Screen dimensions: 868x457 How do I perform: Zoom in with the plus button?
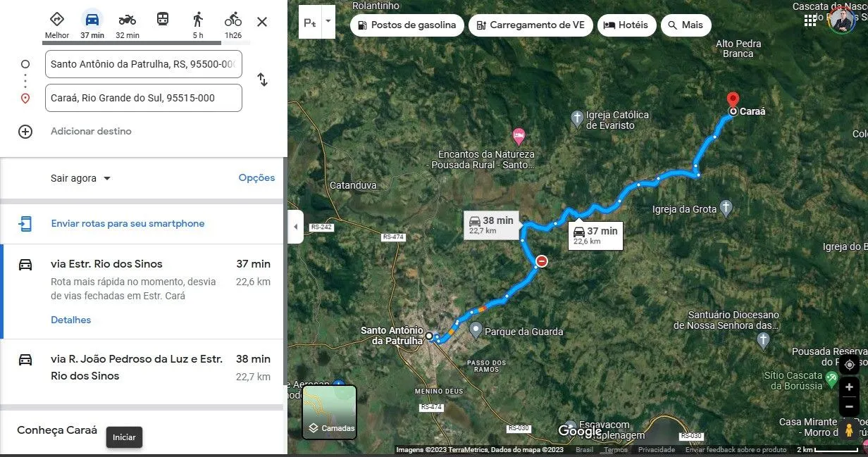(850, 387)
